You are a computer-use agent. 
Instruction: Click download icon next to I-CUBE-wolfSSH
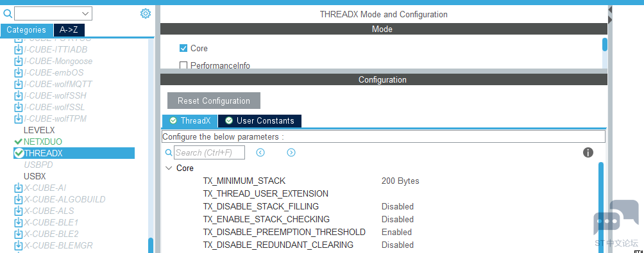point(18,95)
